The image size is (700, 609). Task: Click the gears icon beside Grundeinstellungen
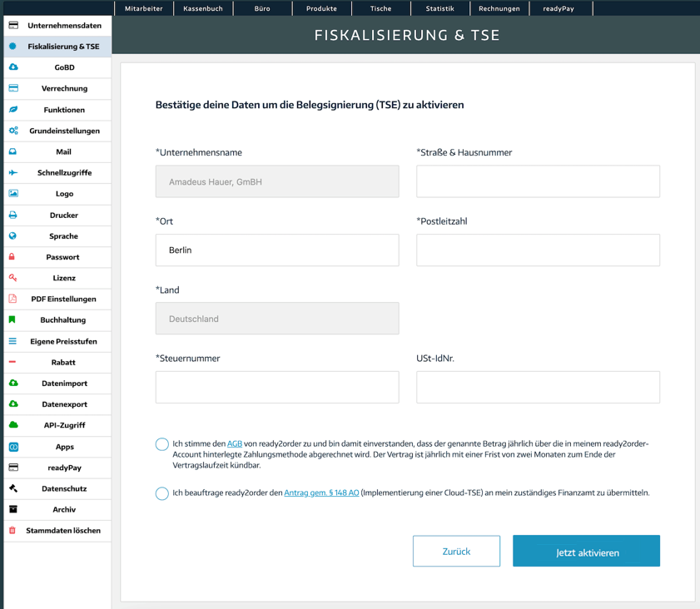click(x=13, y=131)
